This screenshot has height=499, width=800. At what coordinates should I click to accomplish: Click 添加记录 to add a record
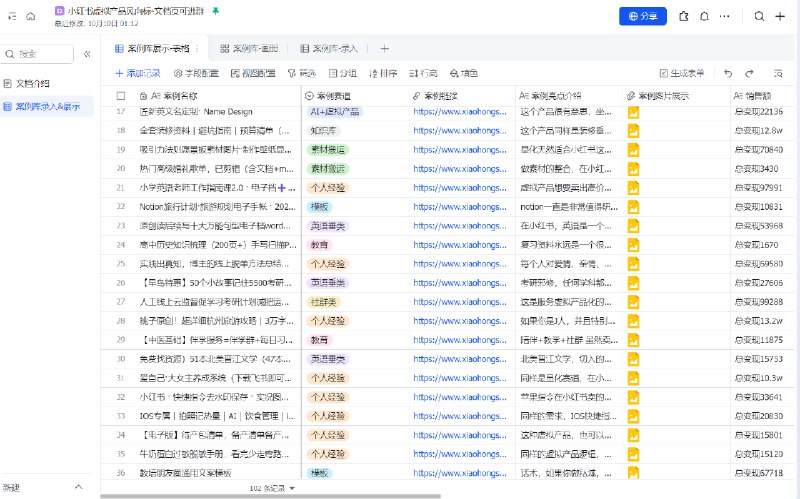[138, 73]
